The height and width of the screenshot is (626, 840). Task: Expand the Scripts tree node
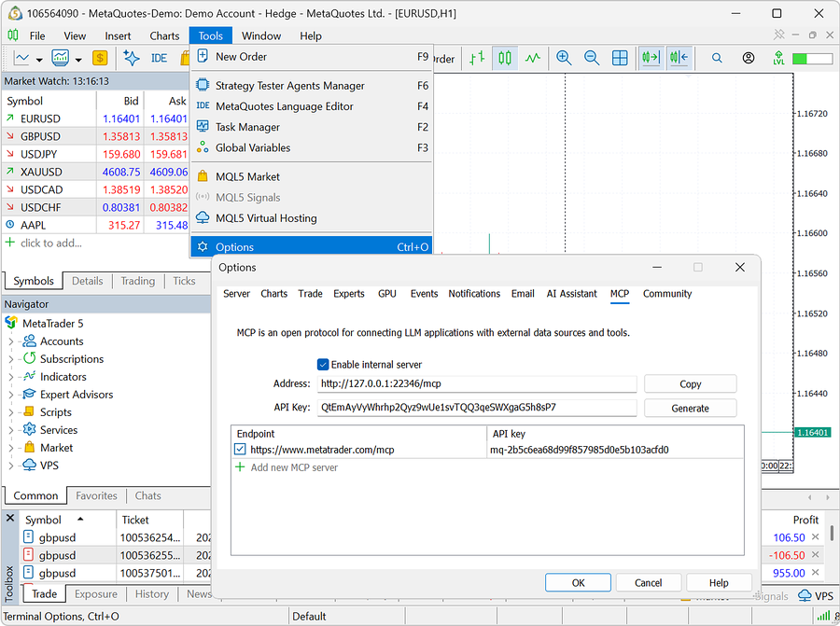pyautogui.click(x=10, y=411)
